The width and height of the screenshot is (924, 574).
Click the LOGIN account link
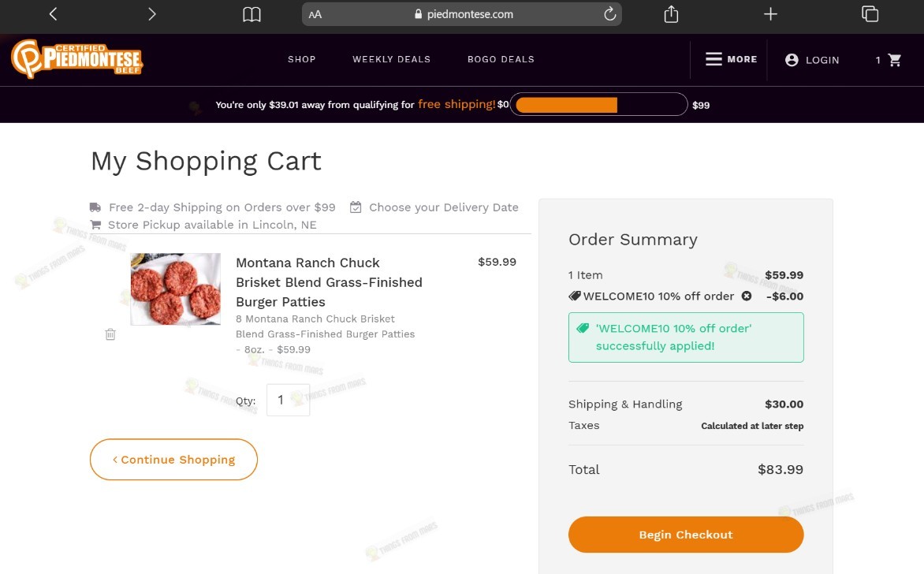point(812,59)
